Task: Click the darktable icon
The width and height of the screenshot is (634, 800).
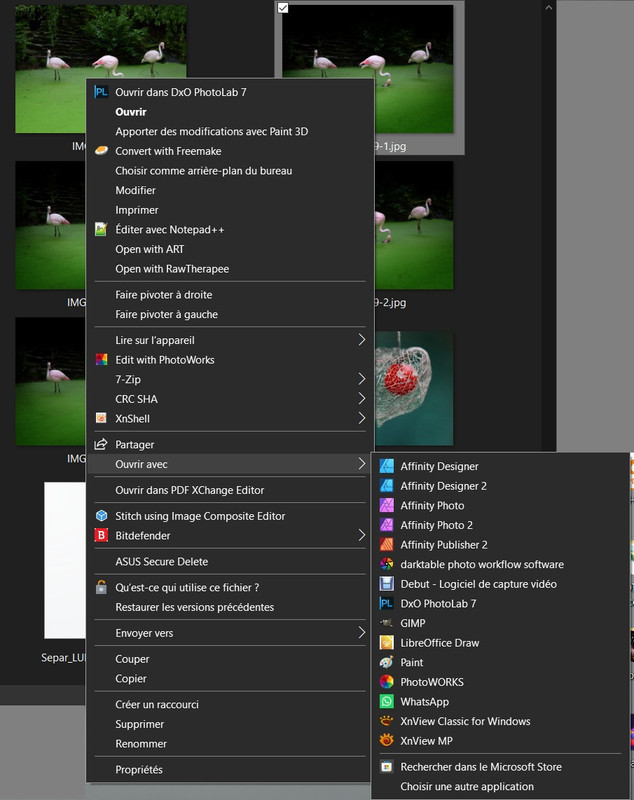Action: [x=387, y=564]
